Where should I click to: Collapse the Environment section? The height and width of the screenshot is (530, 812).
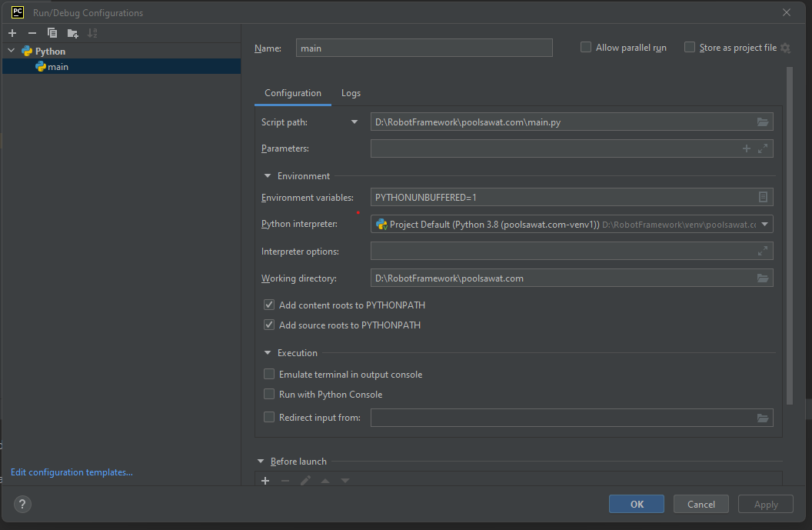pyautogui.click(x=268, y=176)
